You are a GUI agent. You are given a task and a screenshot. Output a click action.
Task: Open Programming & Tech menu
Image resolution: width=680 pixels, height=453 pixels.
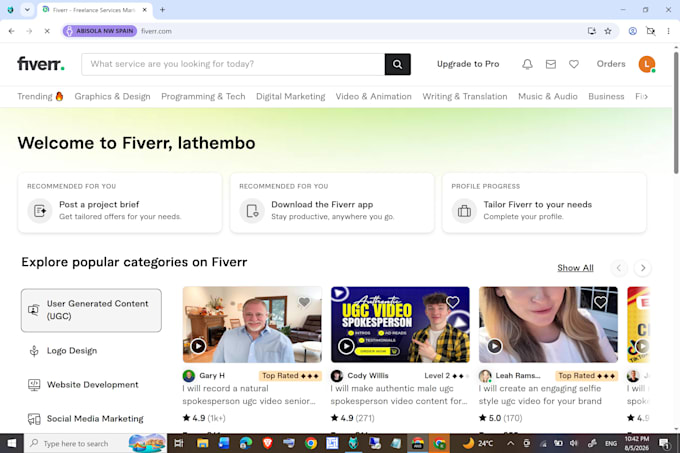point(203,97)
